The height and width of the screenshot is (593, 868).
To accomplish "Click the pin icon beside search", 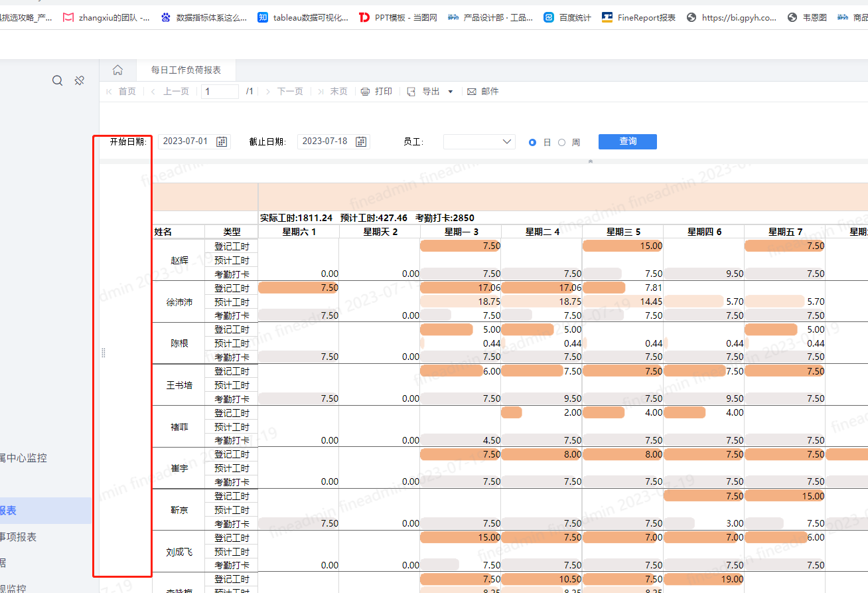I will click(79, 80).
